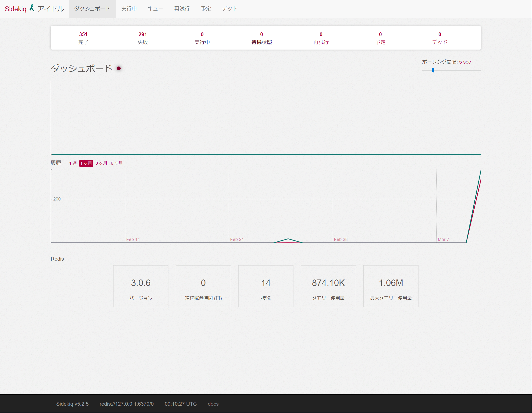Select 3 ヶ月 history range
Image resolution: width=532 pixels, height=413 pixels.
pos(101,163)
